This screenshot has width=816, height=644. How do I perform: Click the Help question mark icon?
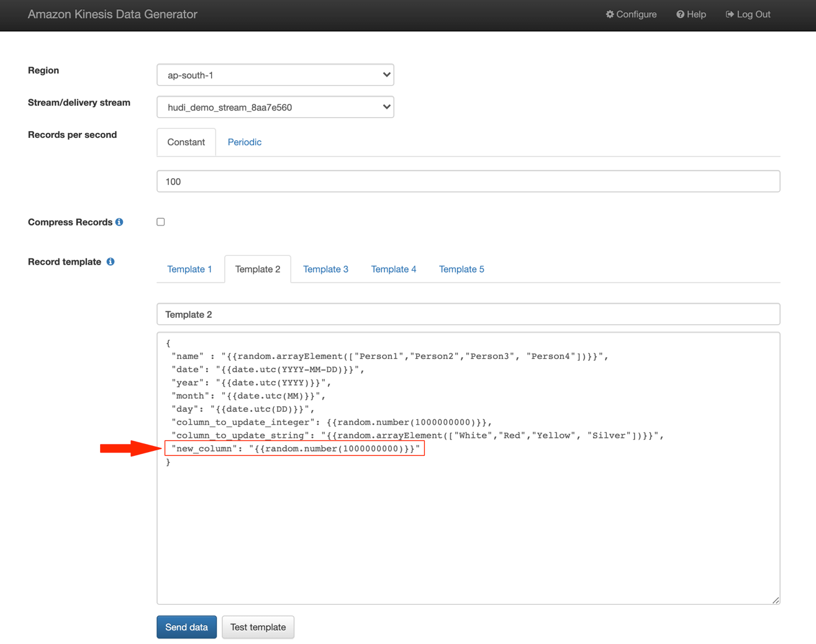pyautogui.click(x=681, y=14)
